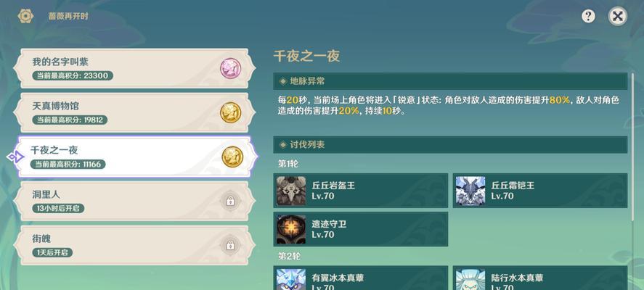
Task: Click the right-side vertical scrollbar
Action: point(634,146)
